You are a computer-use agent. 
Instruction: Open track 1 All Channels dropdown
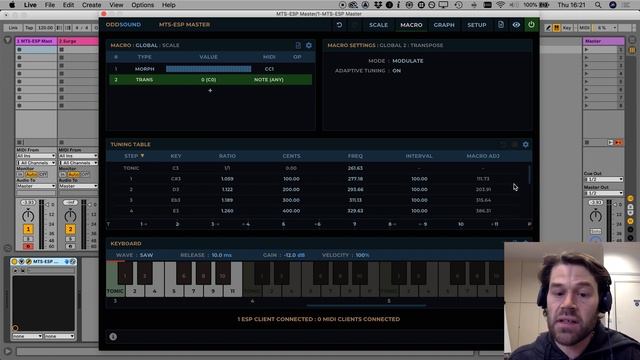[36, 163]
